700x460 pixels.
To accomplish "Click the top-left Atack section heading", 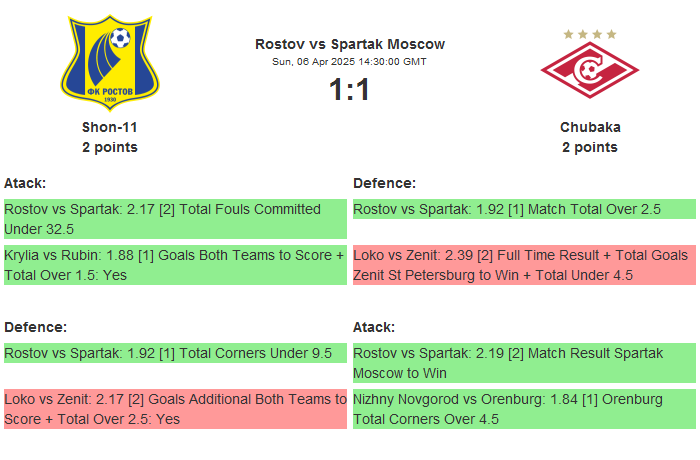I will tap(25, 183).
